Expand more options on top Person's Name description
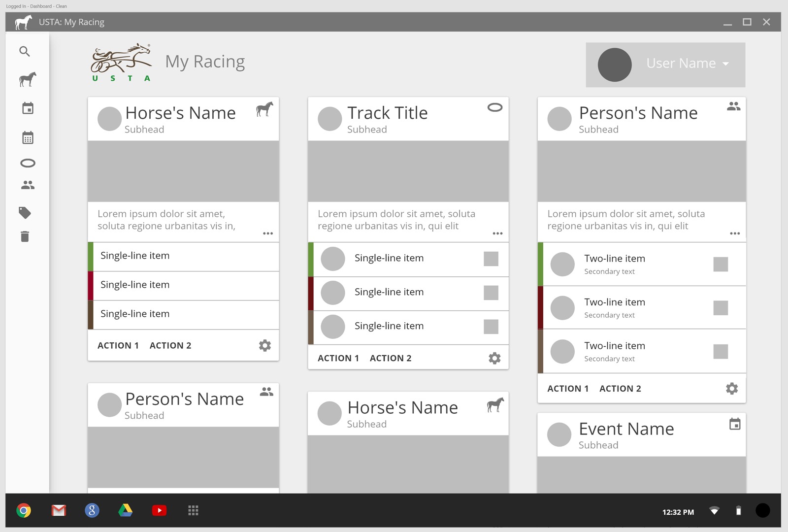The image size is (788, 532). click(x=734, y=233)
